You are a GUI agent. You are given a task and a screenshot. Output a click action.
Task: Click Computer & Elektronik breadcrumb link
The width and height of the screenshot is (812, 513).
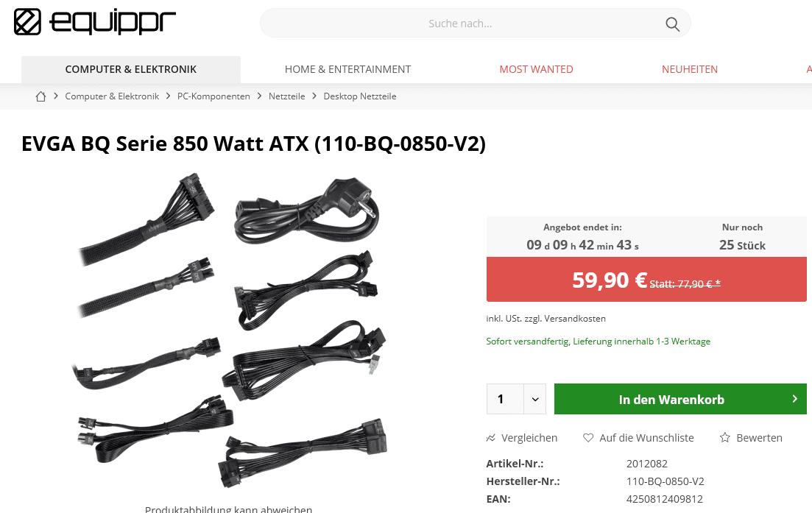click(x=112, y=96)
